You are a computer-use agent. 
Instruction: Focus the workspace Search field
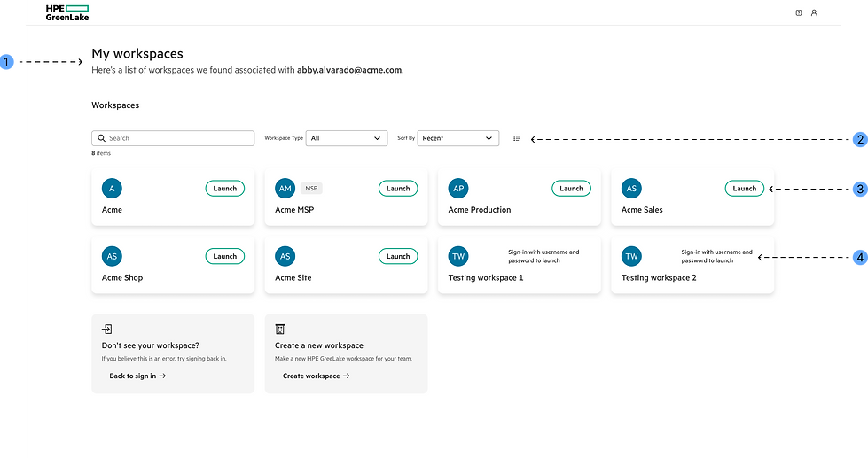click(x=173, y=138)
